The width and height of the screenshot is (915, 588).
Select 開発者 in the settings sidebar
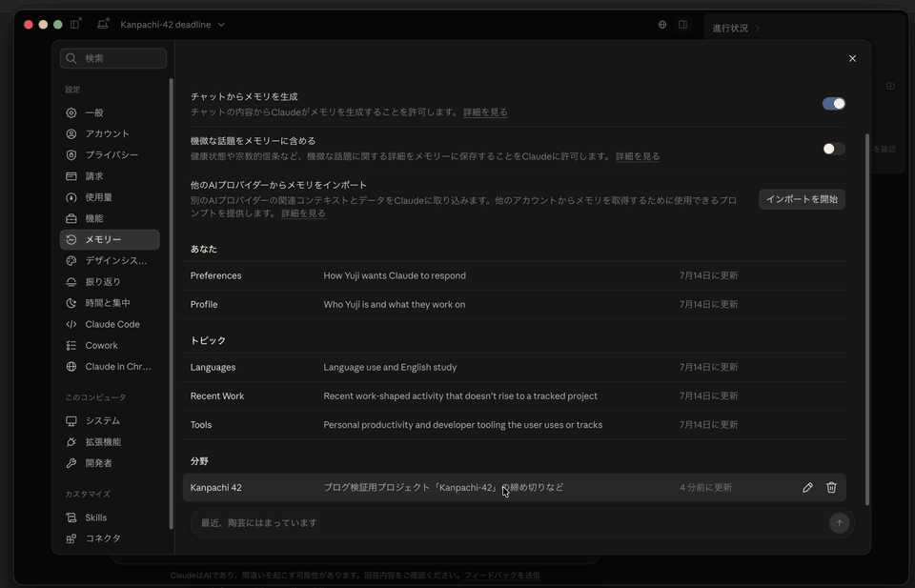click(109, 463)
